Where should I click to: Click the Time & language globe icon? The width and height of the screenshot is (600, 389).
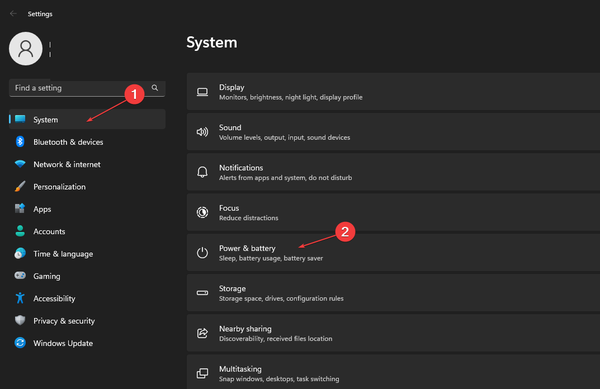pyautogui.click(x=20, y=253)
